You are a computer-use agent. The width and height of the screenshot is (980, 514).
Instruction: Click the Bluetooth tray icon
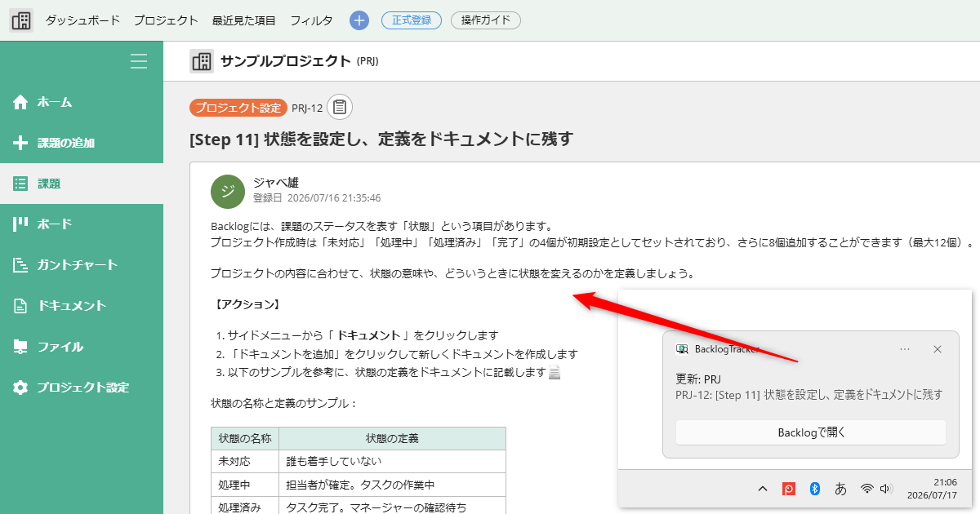pyautogui.click(x=814, y=489)
